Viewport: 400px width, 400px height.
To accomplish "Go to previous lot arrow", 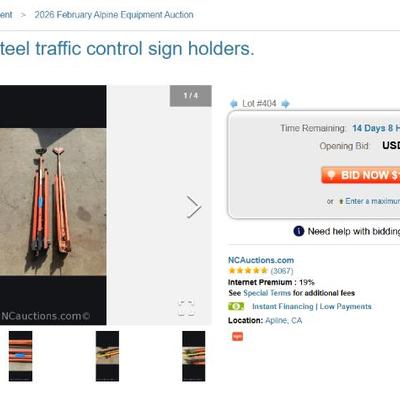I will tap(234, 104).
